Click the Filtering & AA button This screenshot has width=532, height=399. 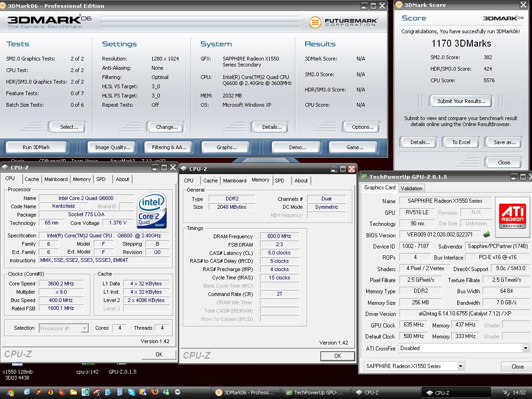[x=169, y=147]
